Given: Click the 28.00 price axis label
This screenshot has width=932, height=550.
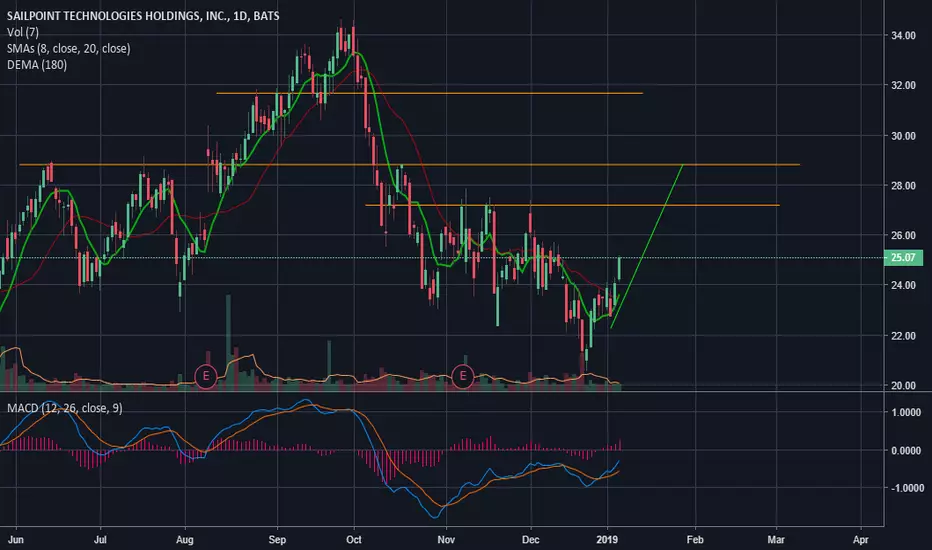Looking at the screenshot, I should (x=903, y=186).
